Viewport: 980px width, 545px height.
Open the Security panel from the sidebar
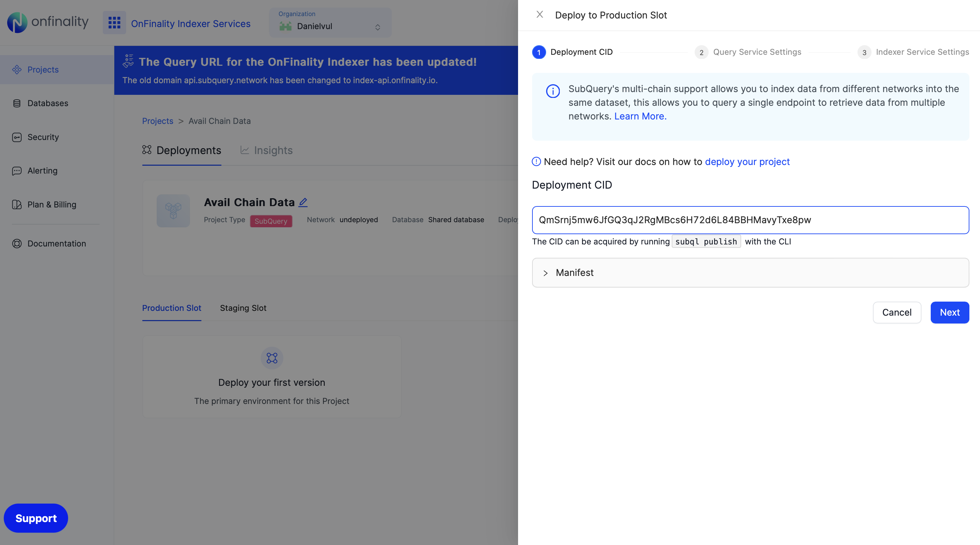tap(43, 137)
